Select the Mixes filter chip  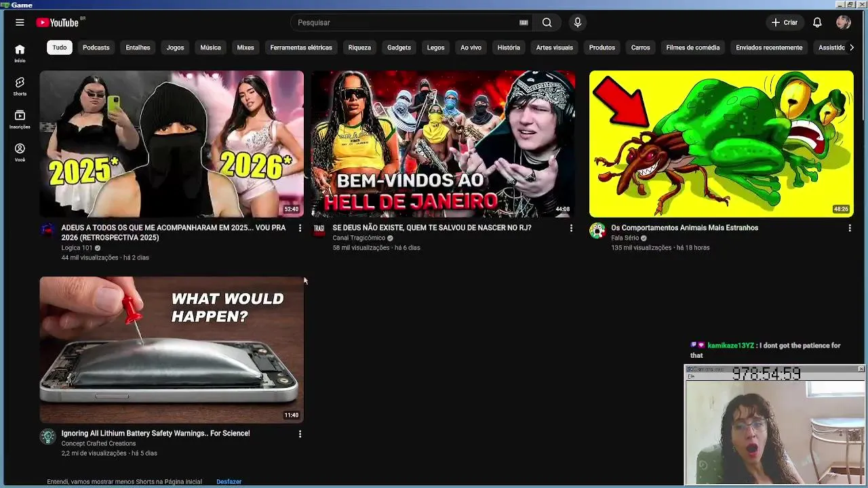[x=245, y=47]
